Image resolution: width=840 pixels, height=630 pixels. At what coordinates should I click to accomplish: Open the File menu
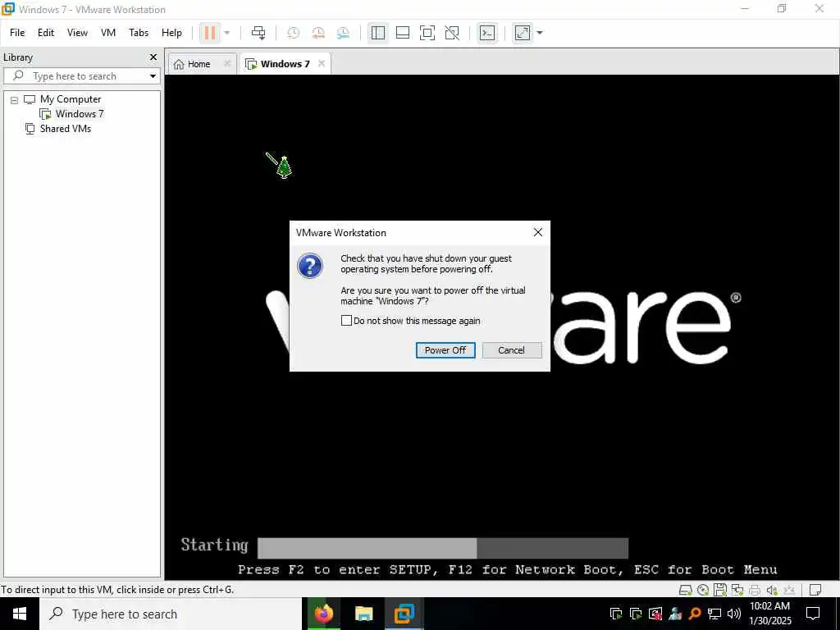point(17,33)
